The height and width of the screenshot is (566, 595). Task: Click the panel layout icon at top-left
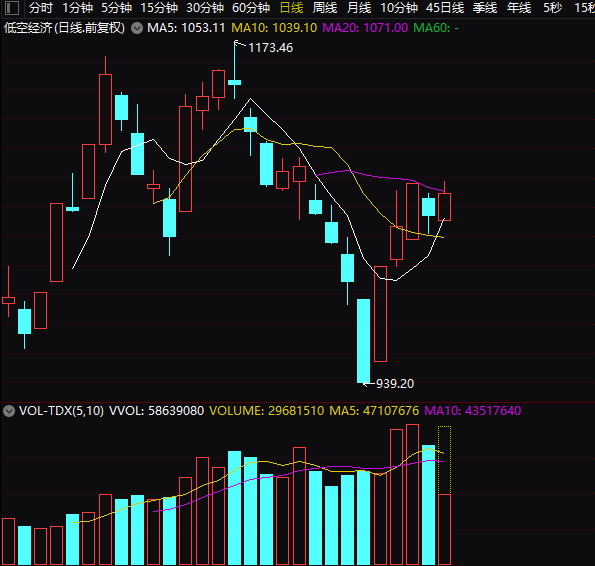pyautogui.click(x=12, y=8)
